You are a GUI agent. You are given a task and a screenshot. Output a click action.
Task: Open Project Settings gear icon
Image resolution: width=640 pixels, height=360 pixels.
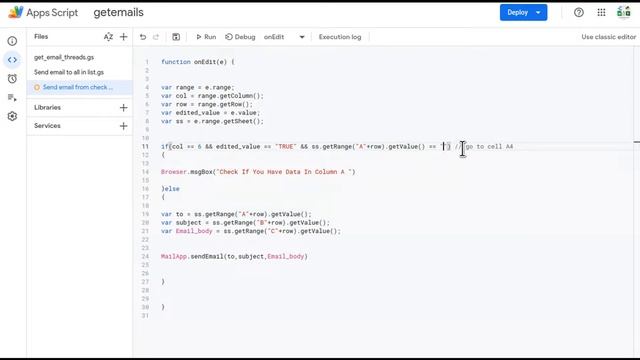12,116
